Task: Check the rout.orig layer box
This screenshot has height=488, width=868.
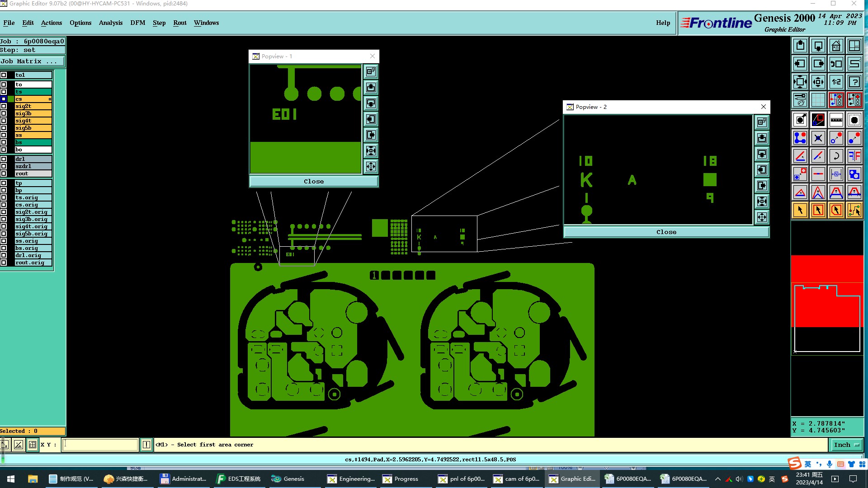Action: (4, 263)
